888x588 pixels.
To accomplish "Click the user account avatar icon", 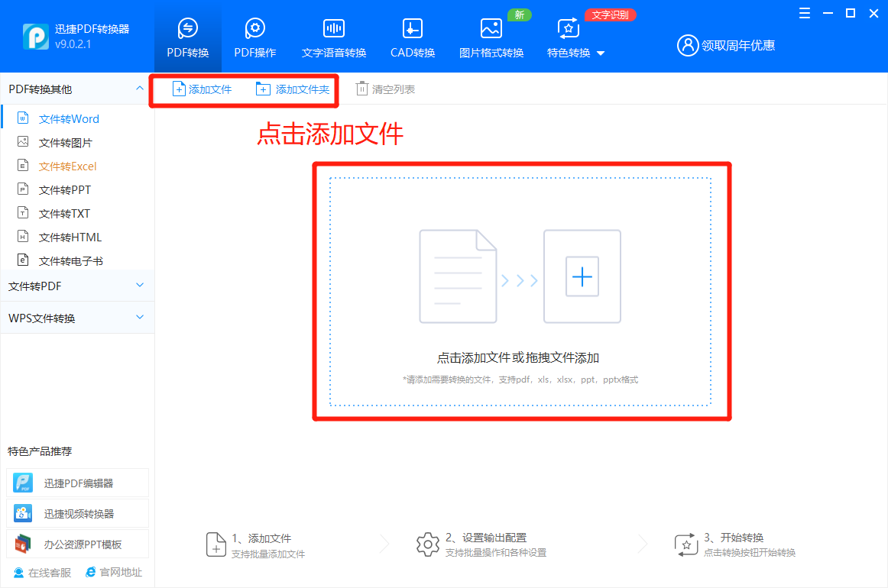I will [x=688, y=45].
